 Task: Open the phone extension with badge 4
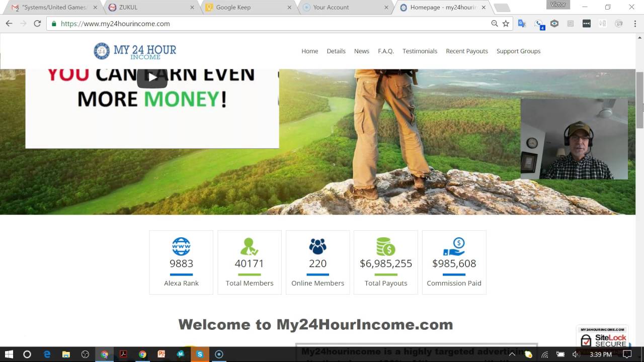point(539,24)
